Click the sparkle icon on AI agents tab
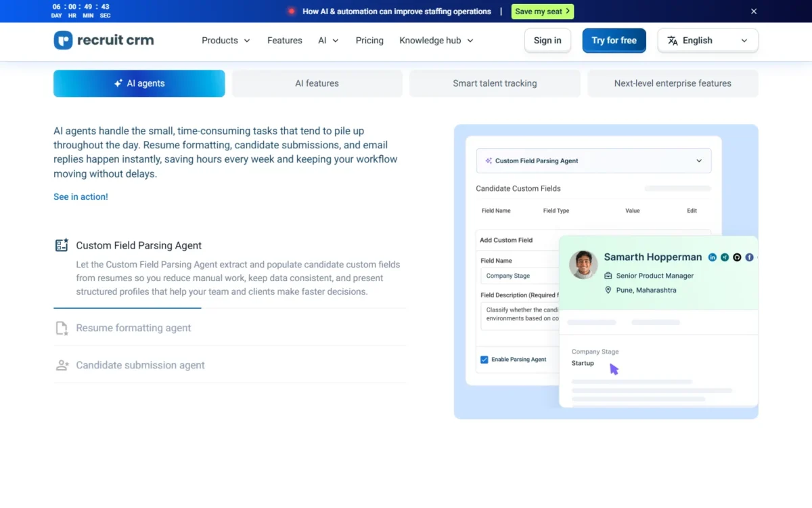 coord(118,83)
